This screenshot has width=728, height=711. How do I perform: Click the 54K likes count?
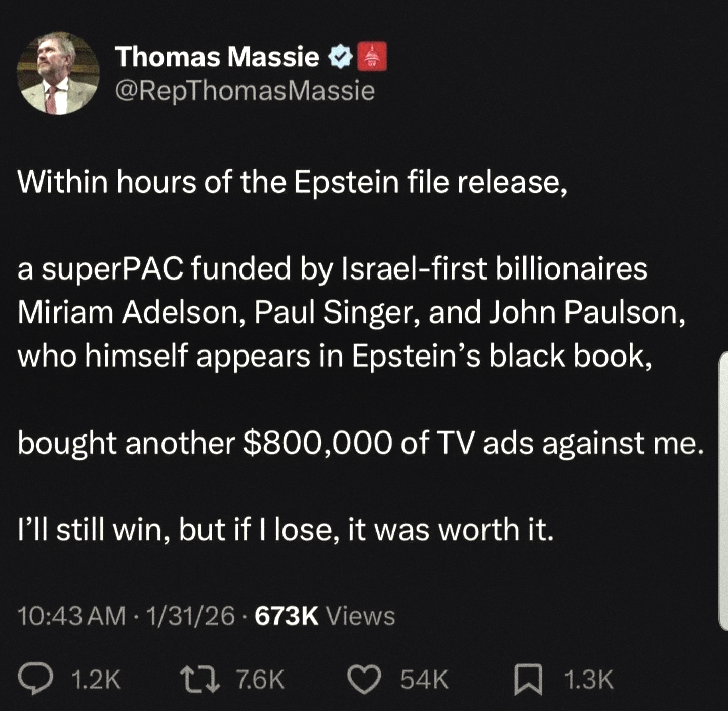424,679
